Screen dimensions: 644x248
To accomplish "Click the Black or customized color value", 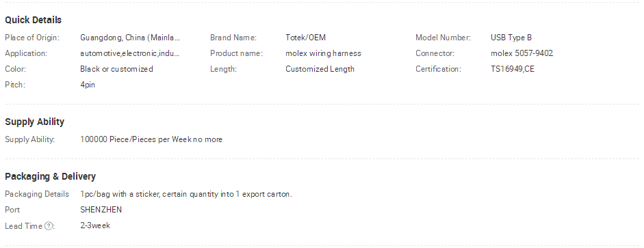I will click(x=116, y=69).
